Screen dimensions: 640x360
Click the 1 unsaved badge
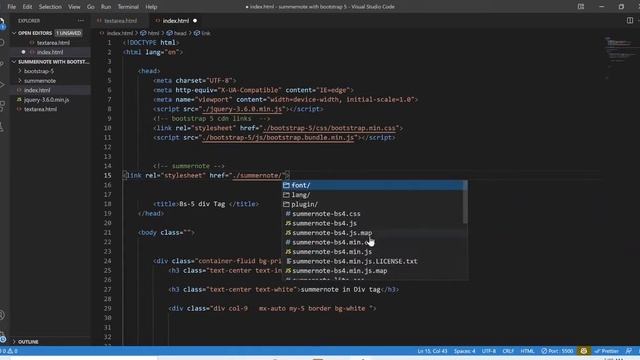point(69,33)
